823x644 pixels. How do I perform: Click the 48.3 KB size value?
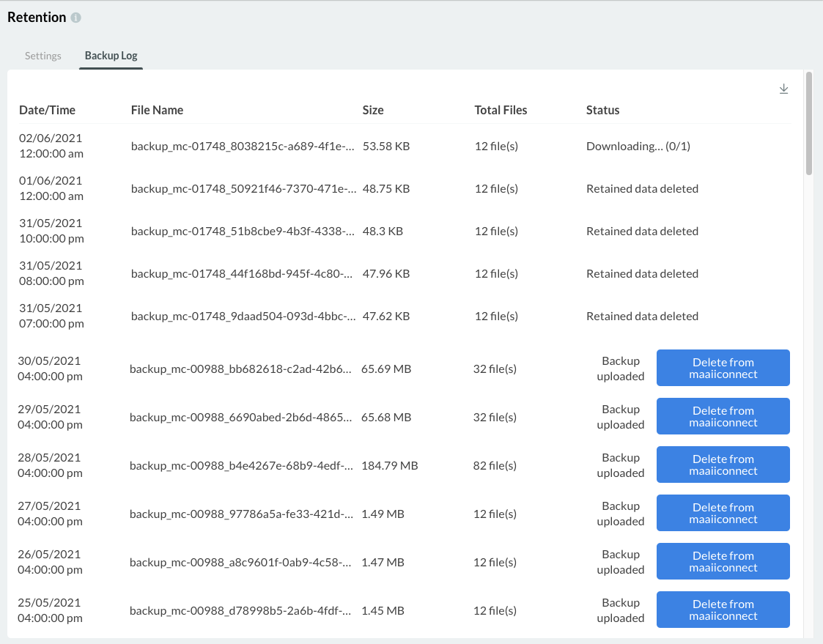383,232
